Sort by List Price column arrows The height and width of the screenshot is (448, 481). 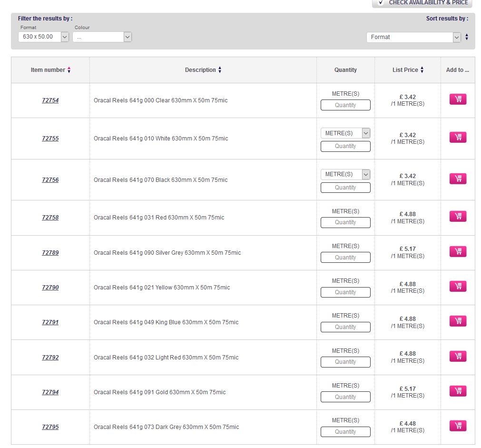[422, 70]
